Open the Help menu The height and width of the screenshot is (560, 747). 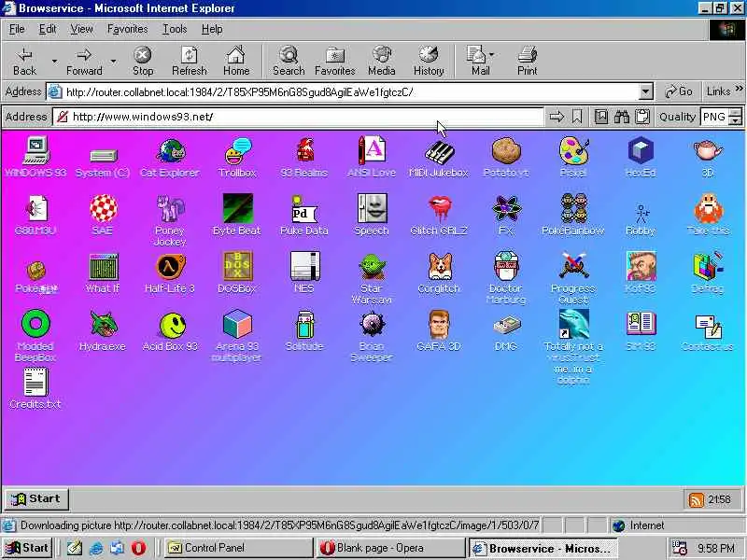coord(212,29)
